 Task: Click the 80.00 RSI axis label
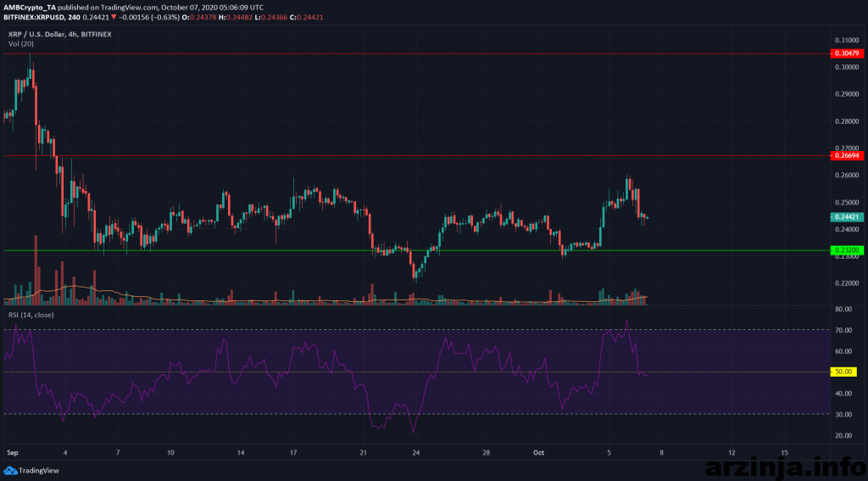coord(841,310)
